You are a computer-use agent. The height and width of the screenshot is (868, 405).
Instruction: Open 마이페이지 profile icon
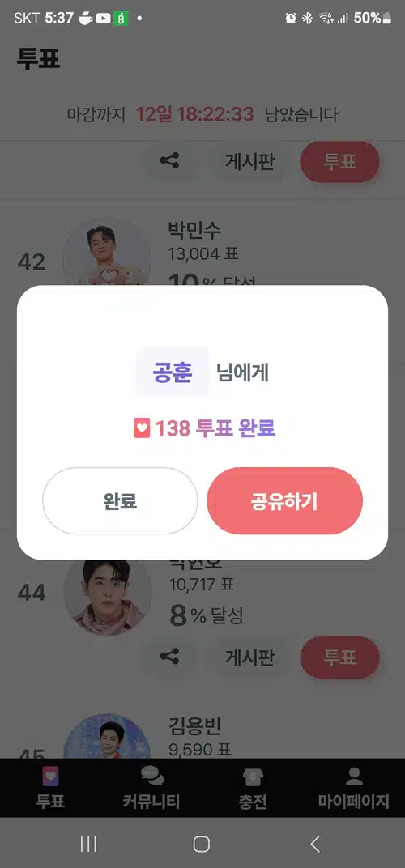coord(354,777)
